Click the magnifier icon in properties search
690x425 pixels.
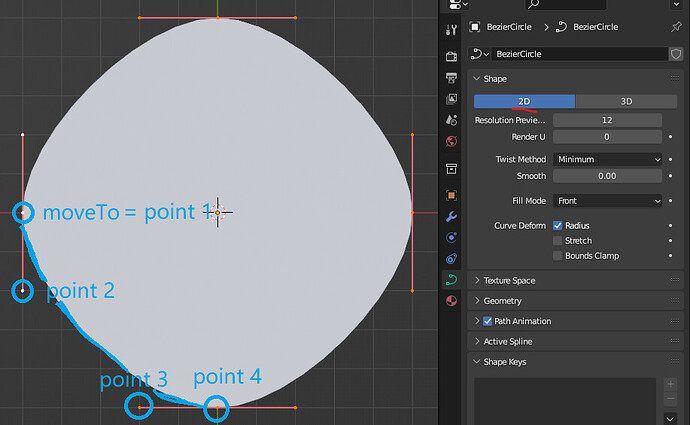click(533, 4)
